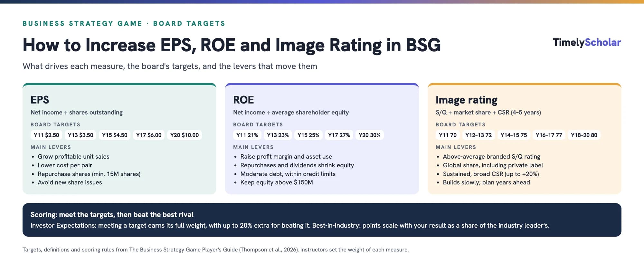Click "Avoid new share issues" bullet
This screenshot has width=644, height=266.
[x=70, y=182]
